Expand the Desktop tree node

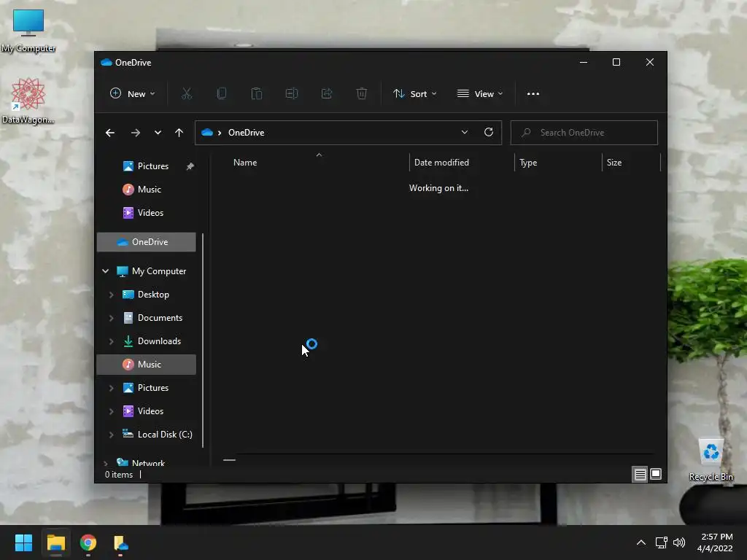(111, 295)
